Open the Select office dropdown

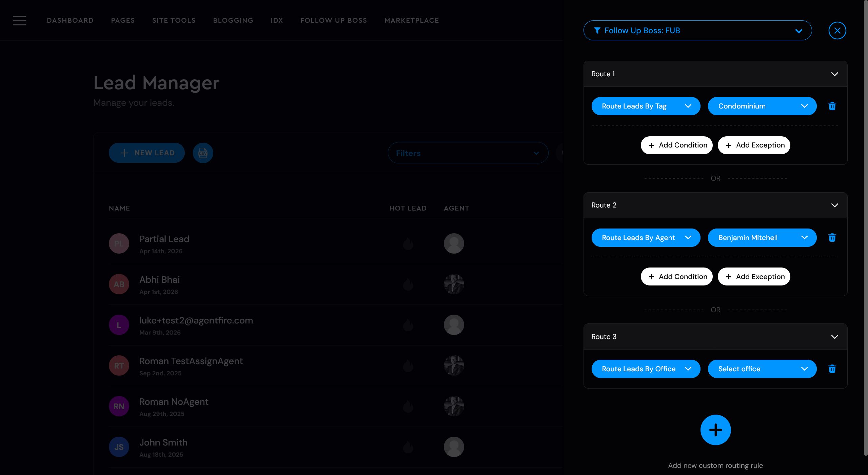(x=762, y=369)
